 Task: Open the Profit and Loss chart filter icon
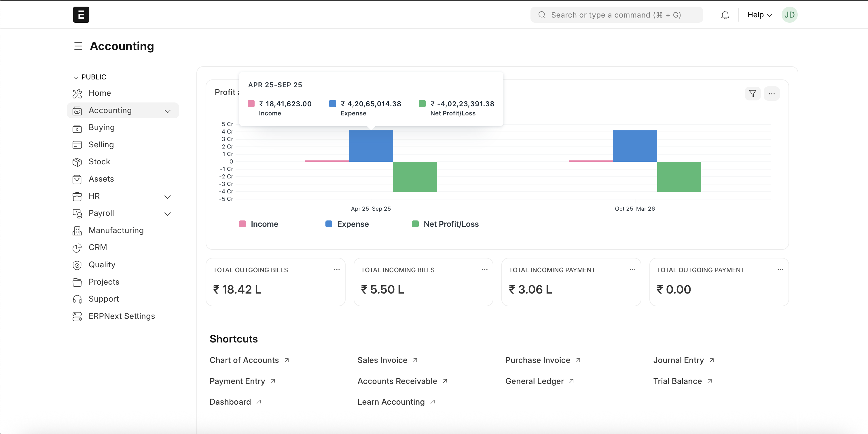click(752, 94)
